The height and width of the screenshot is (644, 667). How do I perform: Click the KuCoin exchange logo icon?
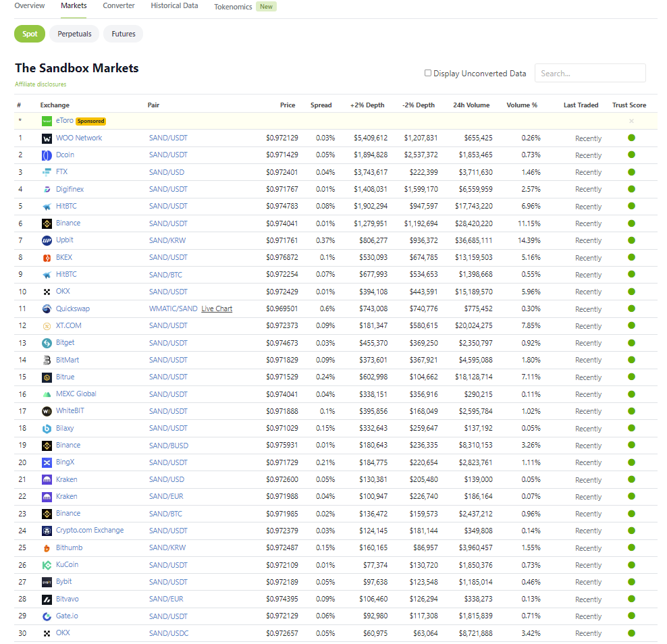click(x=47, y=565)
